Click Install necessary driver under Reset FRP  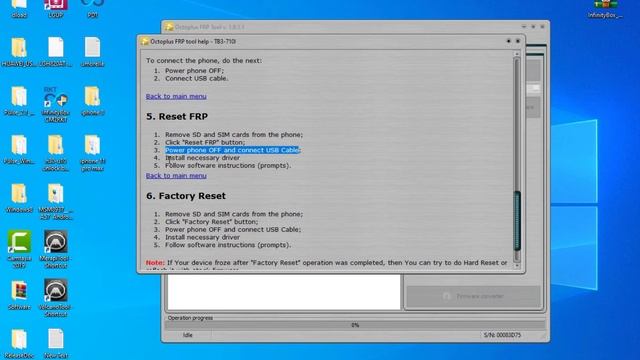pos(202,158)
